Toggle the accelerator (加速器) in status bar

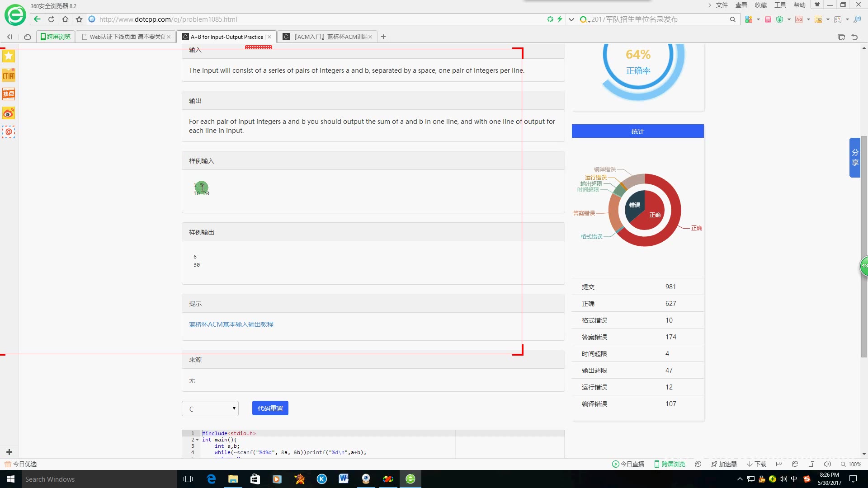click(x=724, y=464)
